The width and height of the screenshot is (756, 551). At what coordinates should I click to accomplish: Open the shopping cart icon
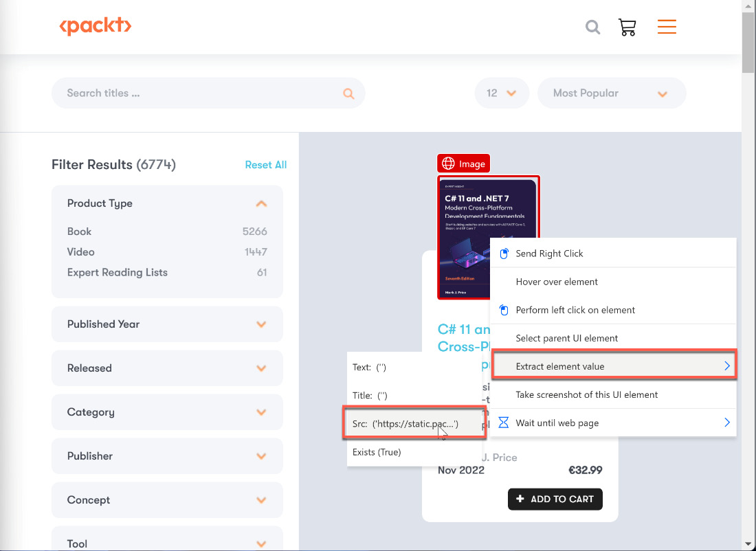click(x=627, y=27)
